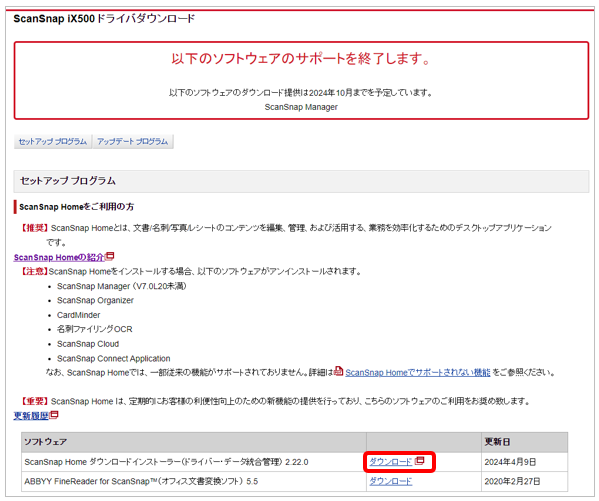The image size is (599, 501).
Task: Click new-window icon beside ScanSnap Homeの紹介
Action: click(x=110, y=256)
